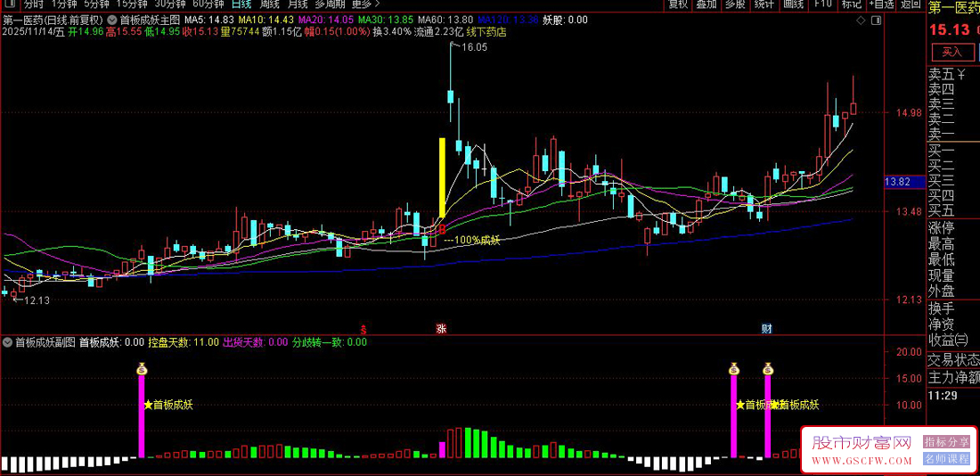
Task: Click the ---100%成妖 chart annotation
Action: 472,240
